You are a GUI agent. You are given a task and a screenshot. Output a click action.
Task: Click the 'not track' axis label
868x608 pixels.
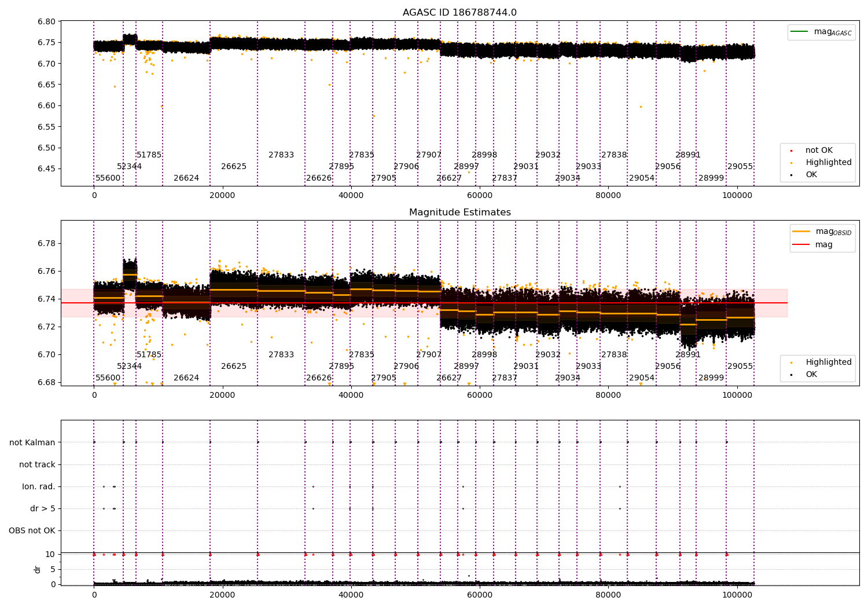(x=37, y=464)
